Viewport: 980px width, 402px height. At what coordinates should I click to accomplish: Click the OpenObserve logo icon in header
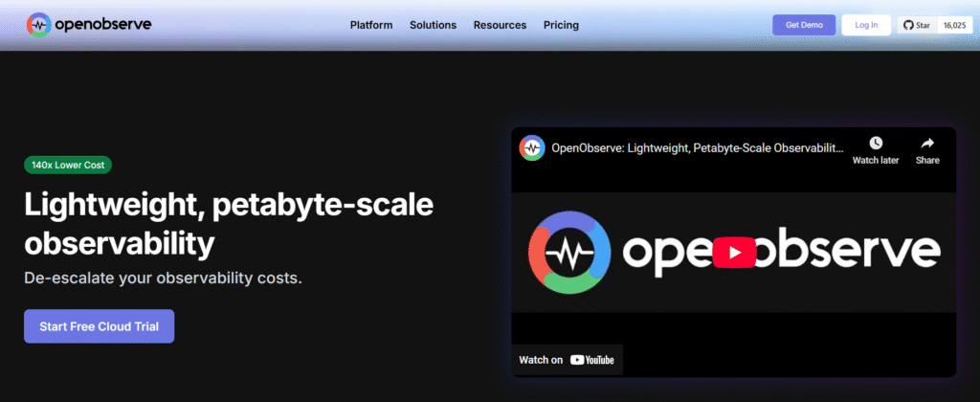[38, 24]
